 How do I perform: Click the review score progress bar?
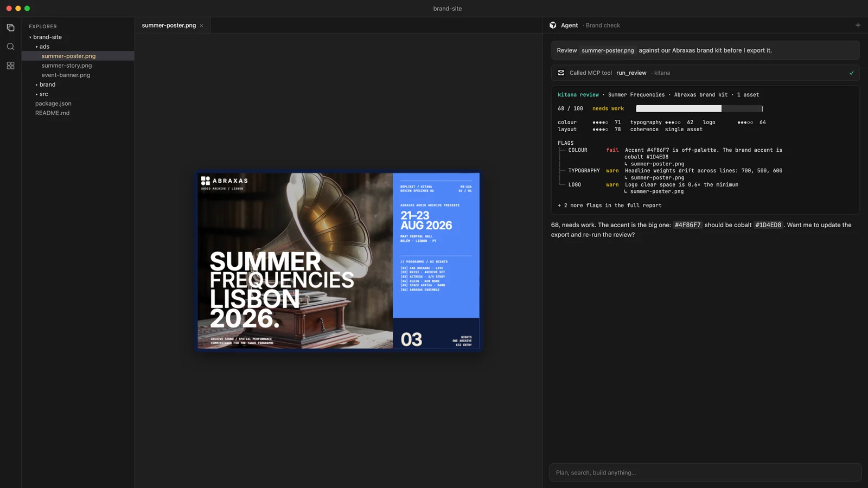[x=699, y=108]
